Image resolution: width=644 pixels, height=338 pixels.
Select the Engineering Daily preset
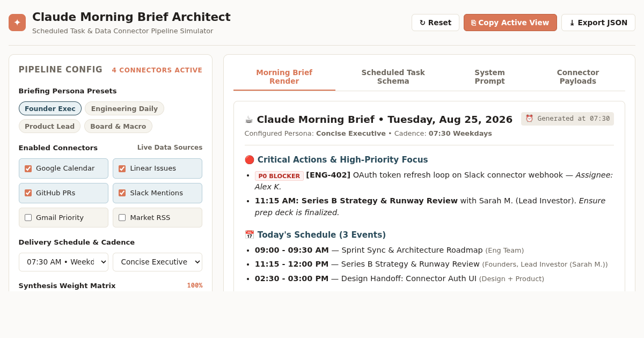click(125, 109)
